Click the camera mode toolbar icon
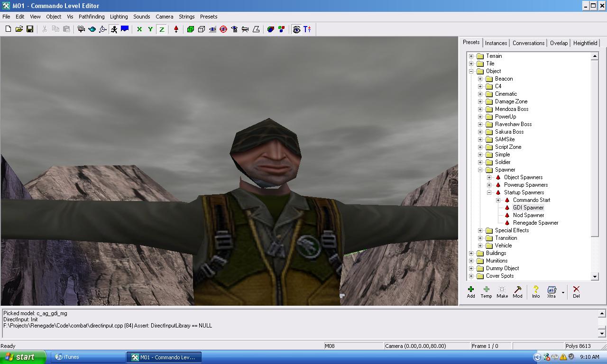Viewport: 607px width, 364px height. pyautogui.click(x=81, y=29)
